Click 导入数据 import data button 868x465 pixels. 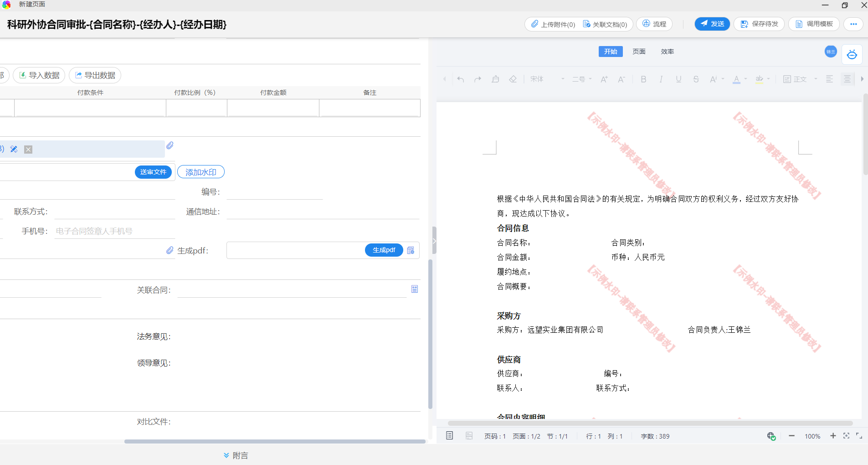(39, 75)
